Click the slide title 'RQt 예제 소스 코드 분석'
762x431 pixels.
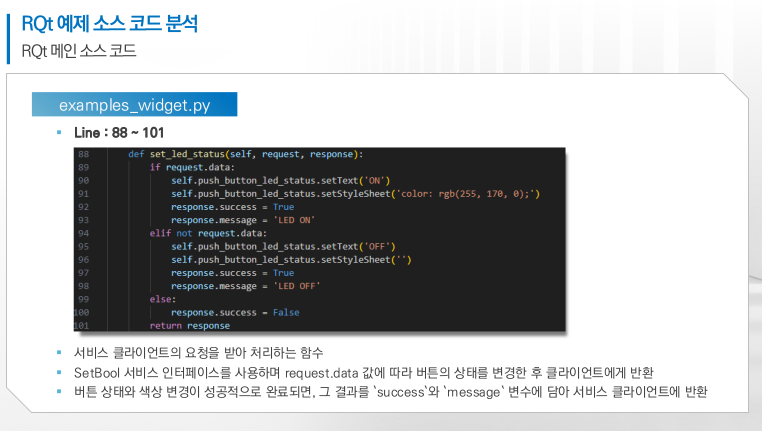tap(109, 23)
